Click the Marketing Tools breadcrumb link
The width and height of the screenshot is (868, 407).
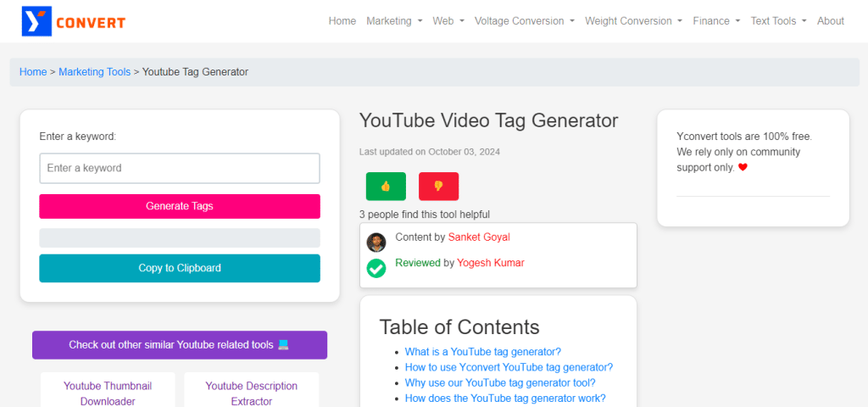95,72
